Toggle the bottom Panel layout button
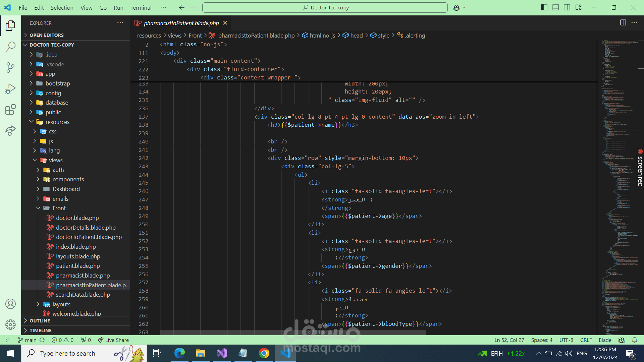The image size is (644, 362). (x=555, y=7)
